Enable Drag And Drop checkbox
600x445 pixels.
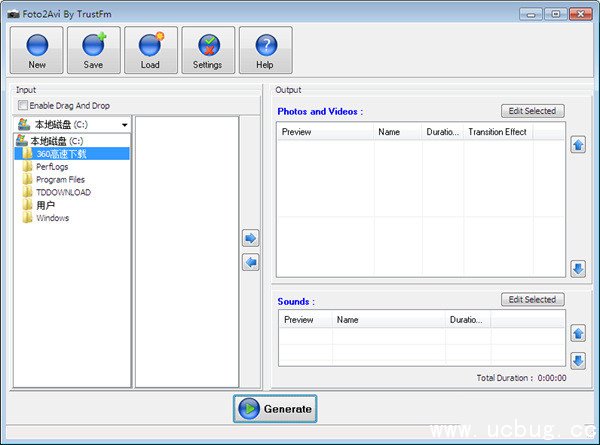coord(23,105)
